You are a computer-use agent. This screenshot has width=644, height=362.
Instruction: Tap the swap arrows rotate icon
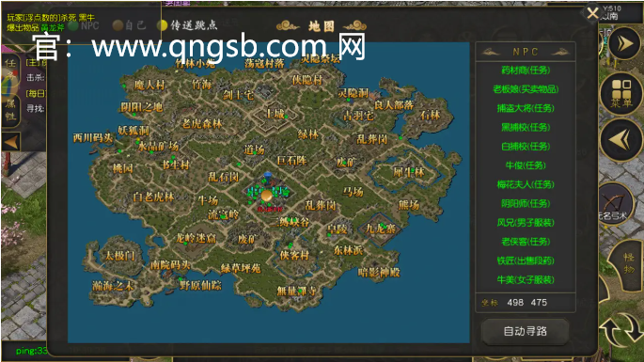click(x=621, y=329)
